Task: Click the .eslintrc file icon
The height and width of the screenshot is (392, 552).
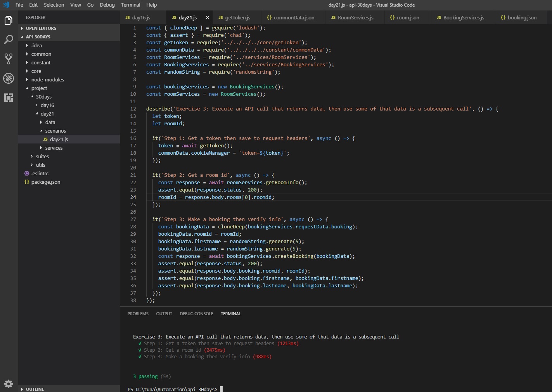Action: pos(27,173)
